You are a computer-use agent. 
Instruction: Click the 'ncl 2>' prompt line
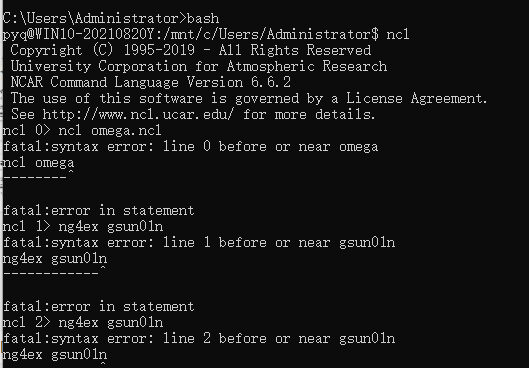(83, 322)
